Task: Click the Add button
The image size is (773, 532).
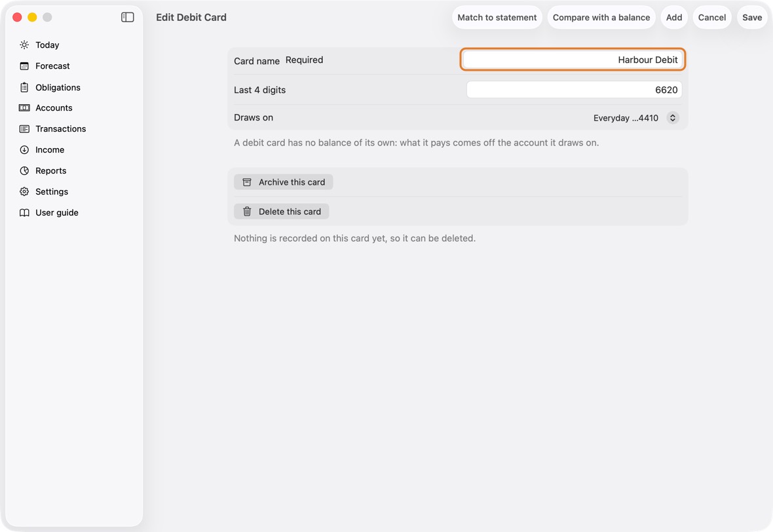Action: coord(674,17)
